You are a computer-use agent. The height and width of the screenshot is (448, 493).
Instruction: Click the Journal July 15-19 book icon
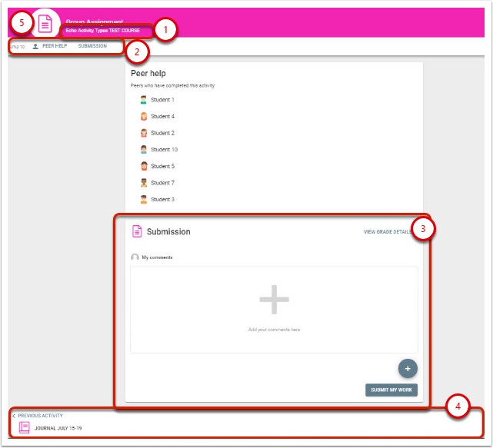click(24, 427)
